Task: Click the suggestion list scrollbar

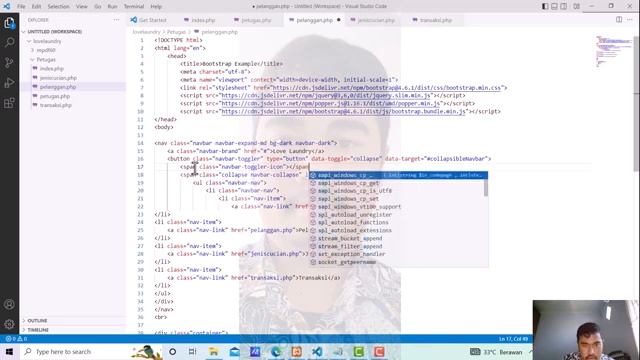Action: (x=486, y=188)
